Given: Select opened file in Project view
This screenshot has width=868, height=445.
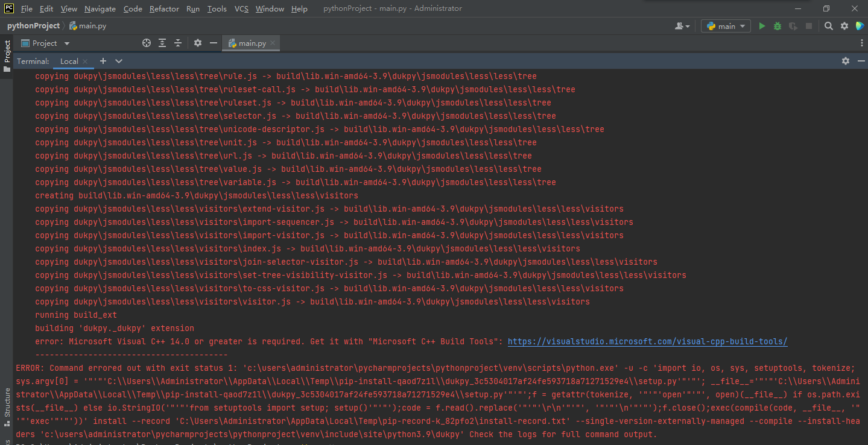Looking at the screenshot, I should tap(146, 43).
